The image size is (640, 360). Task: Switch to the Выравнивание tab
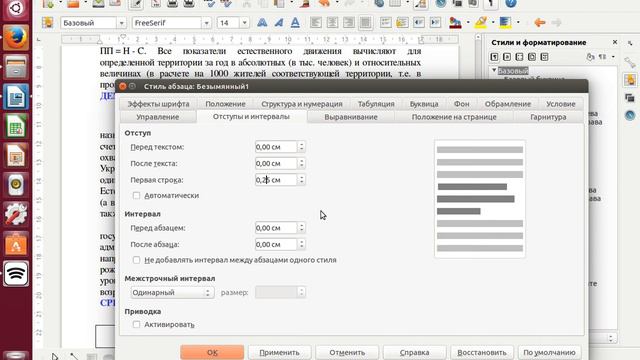[351, 117]
